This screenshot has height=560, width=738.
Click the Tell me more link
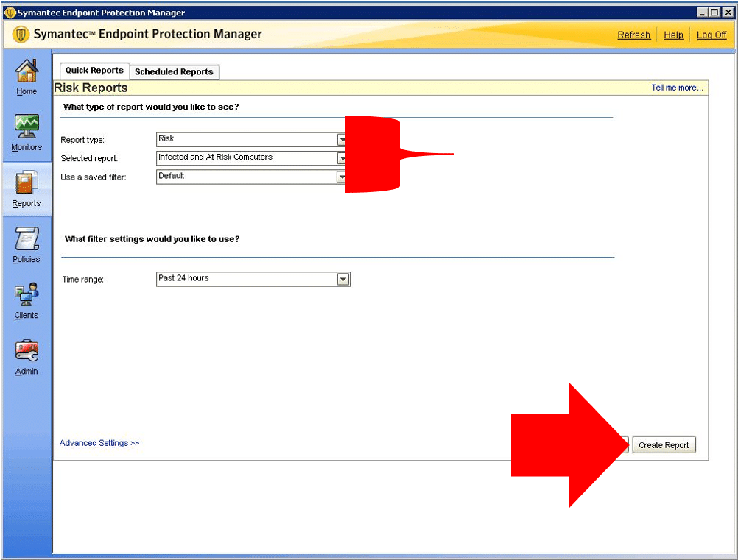677,88
